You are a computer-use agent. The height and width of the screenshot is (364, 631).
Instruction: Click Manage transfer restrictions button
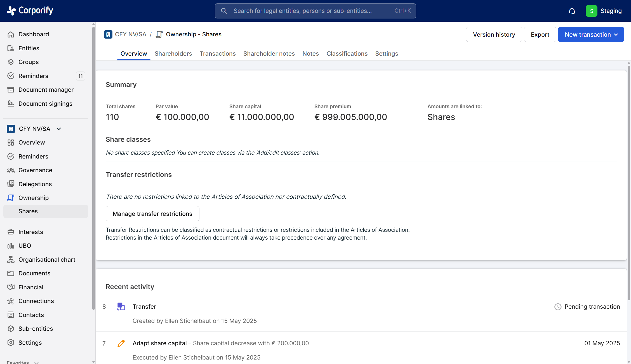(x=152, y=214)
